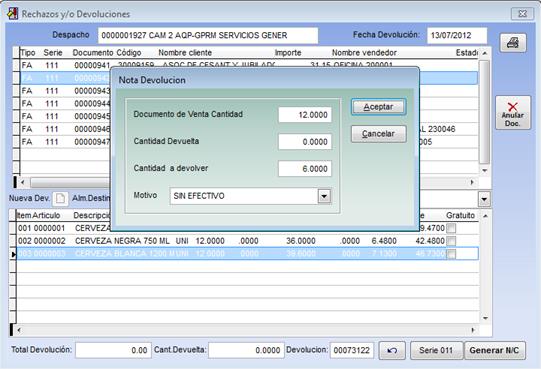Viewport: 541px width, 369px height.
Task: Click the Devolucion number field 00073122
Action: (352, 350)
